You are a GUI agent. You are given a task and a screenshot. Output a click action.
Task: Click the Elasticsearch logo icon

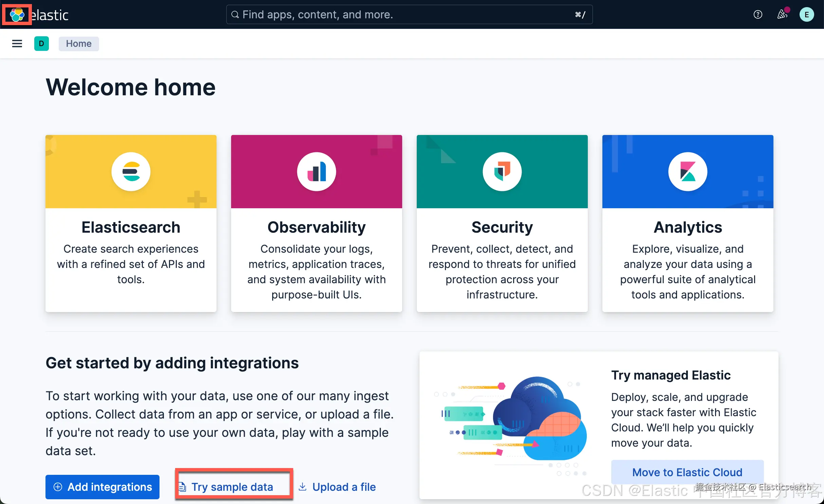pyautogui.click(x=131, y=172)
